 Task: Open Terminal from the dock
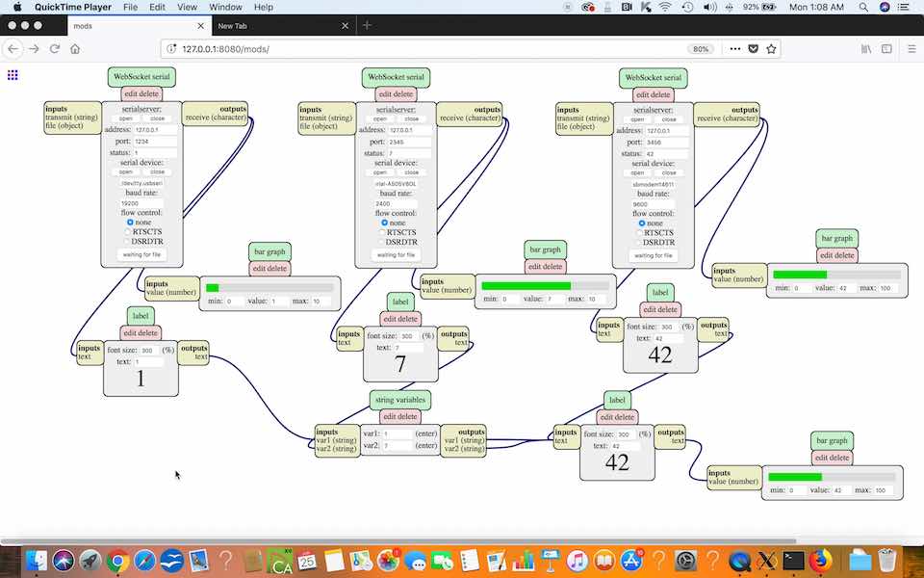point(793,561)
